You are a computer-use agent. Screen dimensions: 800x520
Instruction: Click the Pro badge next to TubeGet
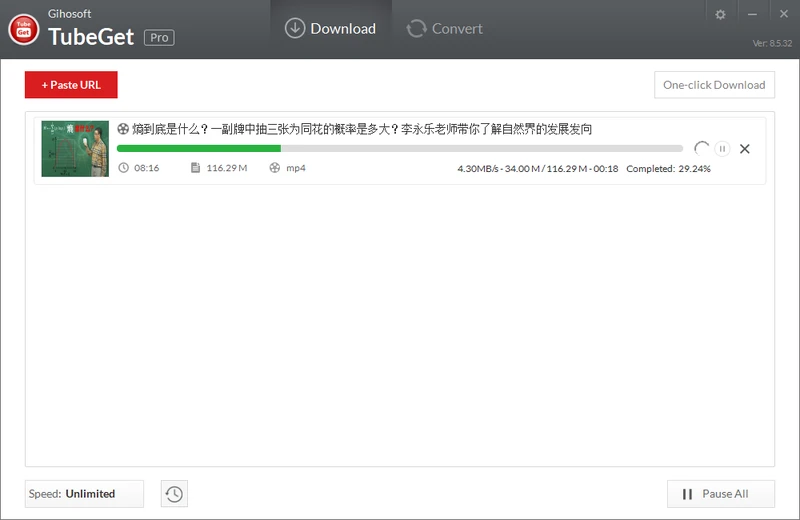click(x=159, y=37)
